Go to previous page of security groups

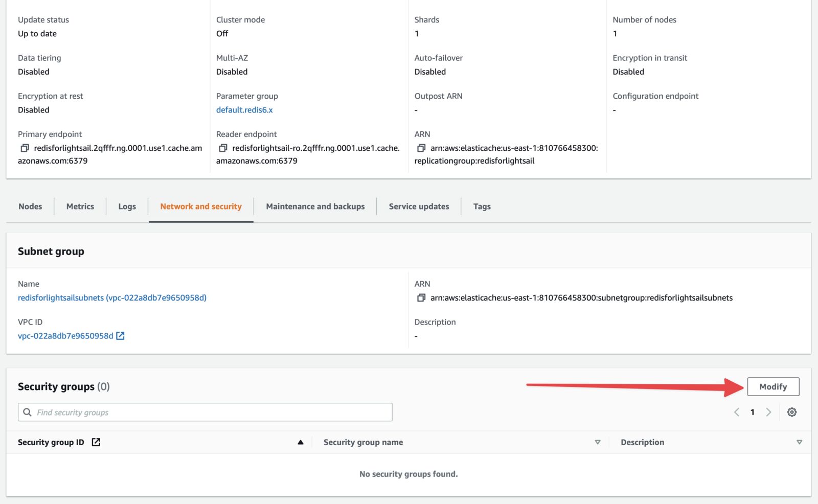pyautogui.click(x=737, y=412)
